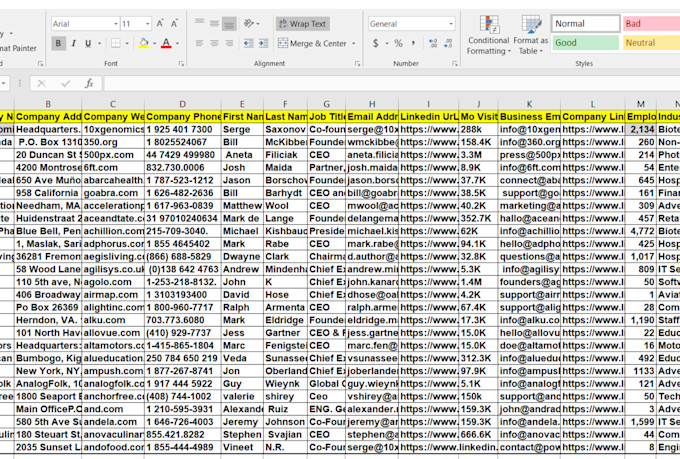Select employee count cell 2,134
This screenshot has height=459, width=680.
point(641,129)
